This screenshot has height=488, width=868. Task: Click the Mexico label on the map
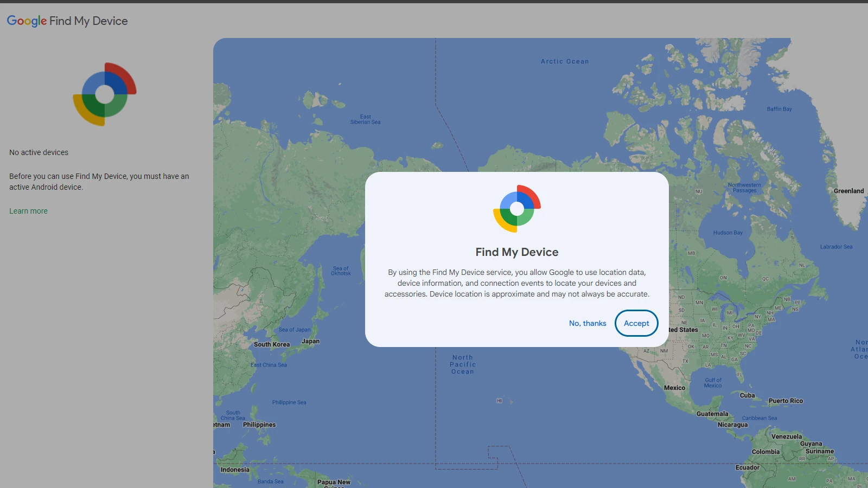(675, 388)
